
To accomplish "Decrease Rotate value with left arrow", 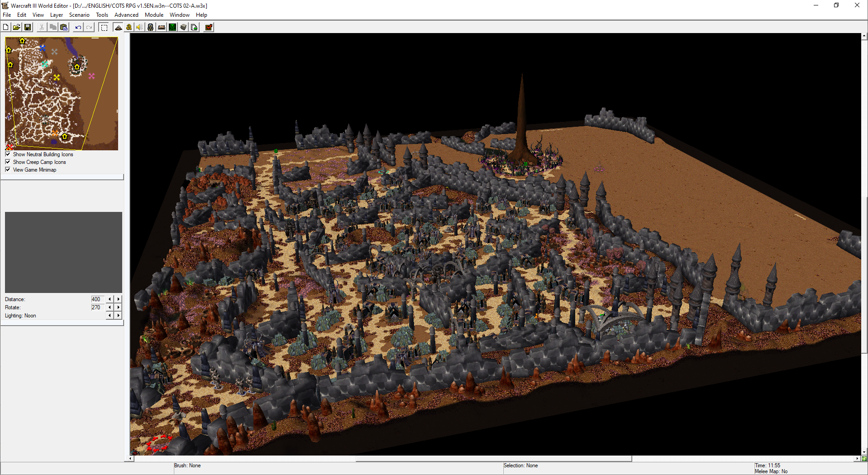I will pos(110,307).
